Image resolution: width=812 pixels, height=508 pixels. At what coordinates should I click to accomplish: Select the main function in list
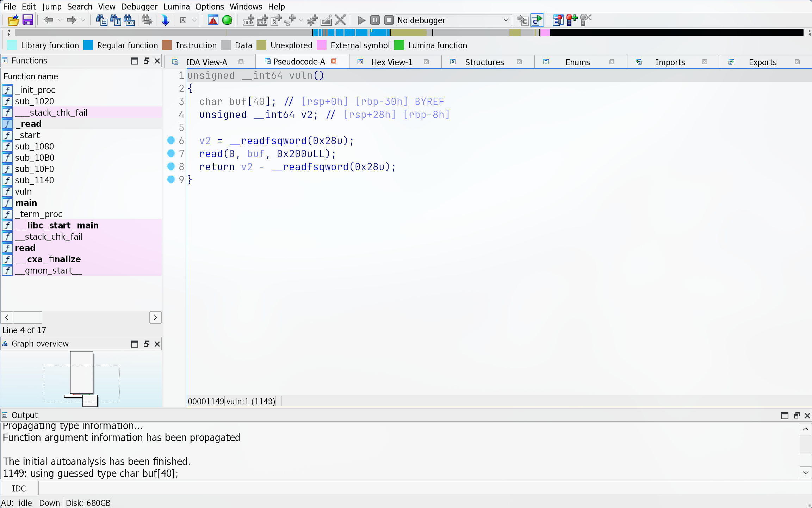pyautogui.click(x=26, y=203)
